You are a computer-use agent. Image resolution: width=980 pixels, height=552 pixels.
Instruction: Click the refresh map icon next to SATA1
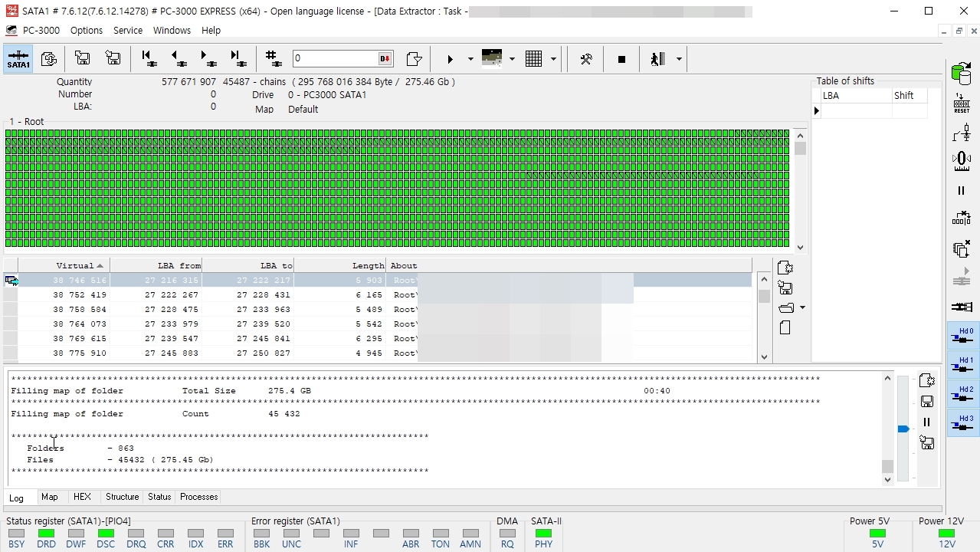48,59
